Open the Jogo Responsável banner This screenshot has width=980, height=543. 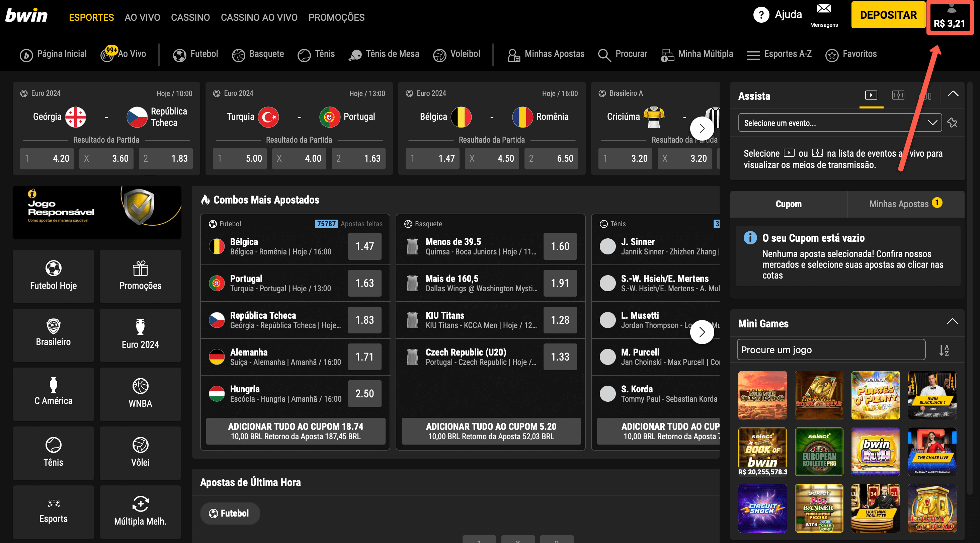97,212
